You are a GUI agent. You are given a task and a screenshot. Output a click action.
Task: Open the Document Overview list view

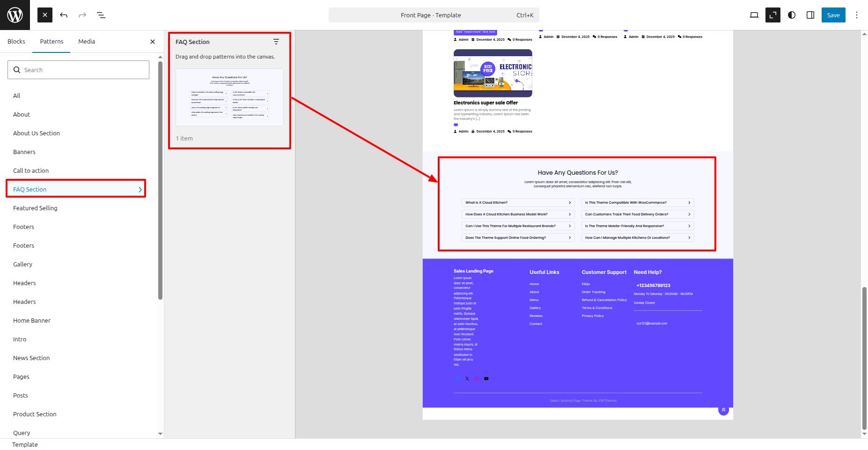[x=101, y=15]
